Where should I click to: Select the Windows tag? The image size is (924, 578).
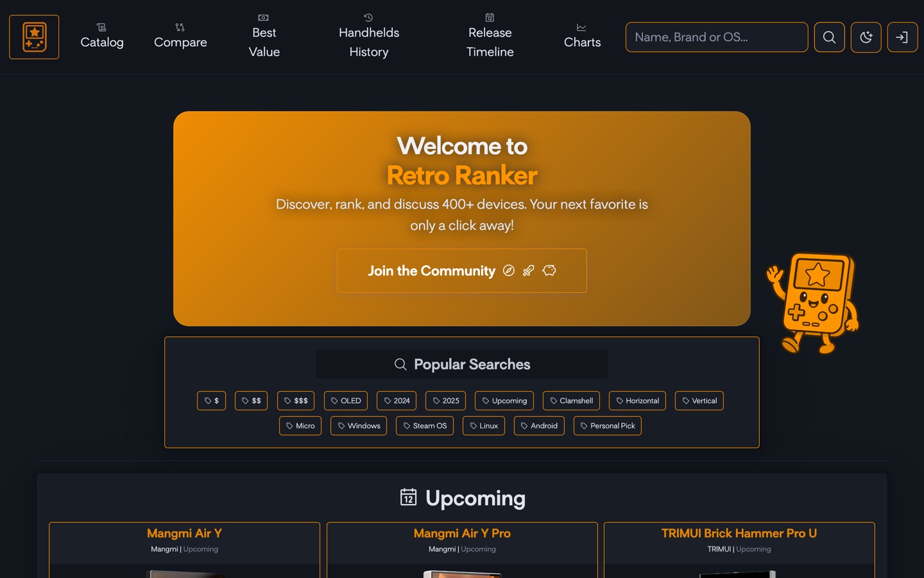click(359, 426)
